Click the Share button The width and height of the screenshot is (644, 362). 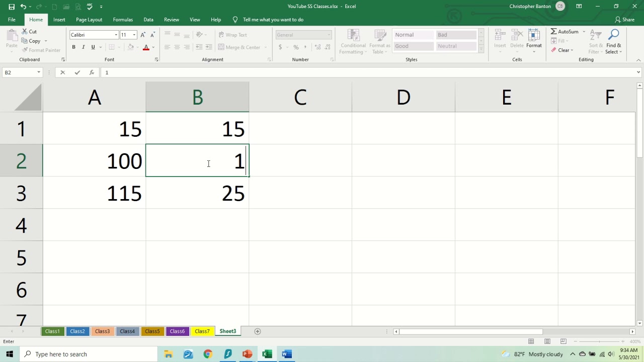(624, 20)
